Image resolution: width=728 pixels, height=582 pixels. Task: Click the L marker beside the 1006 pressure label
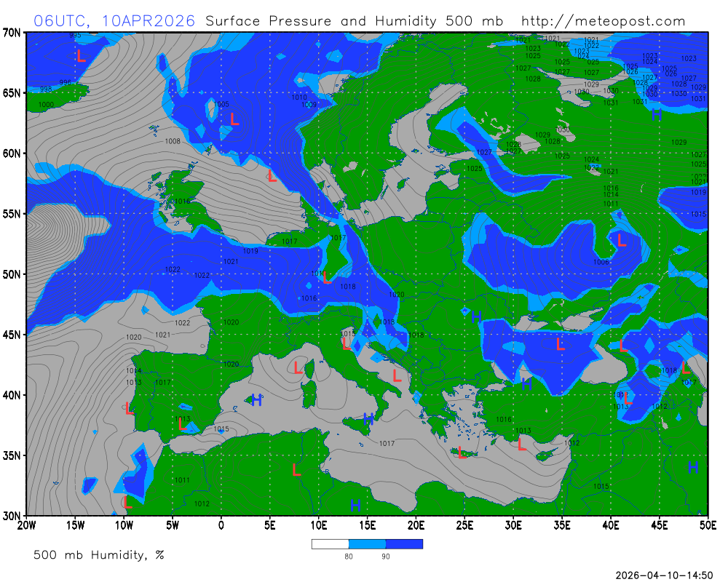click(x=621, y=240)
